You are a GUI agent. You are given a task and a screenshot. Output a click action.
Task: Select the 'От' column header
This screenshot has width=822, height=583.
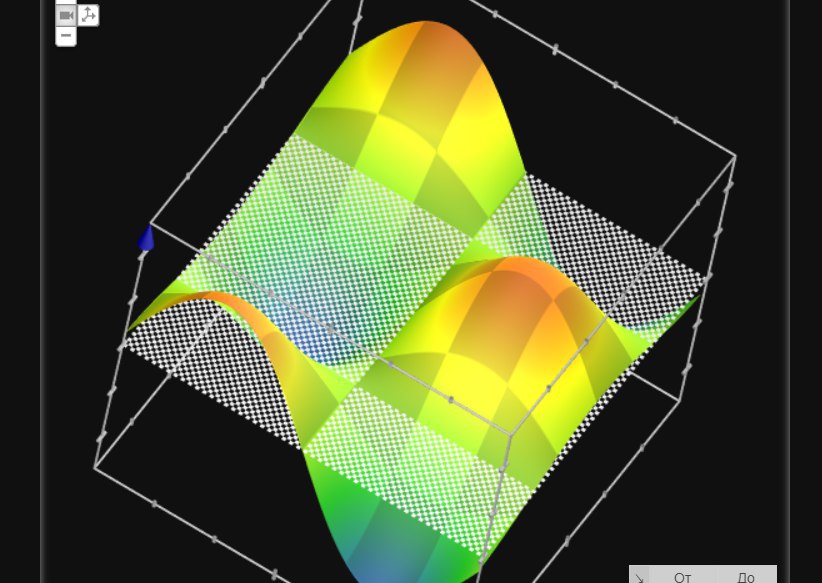[x=682, y=576]
